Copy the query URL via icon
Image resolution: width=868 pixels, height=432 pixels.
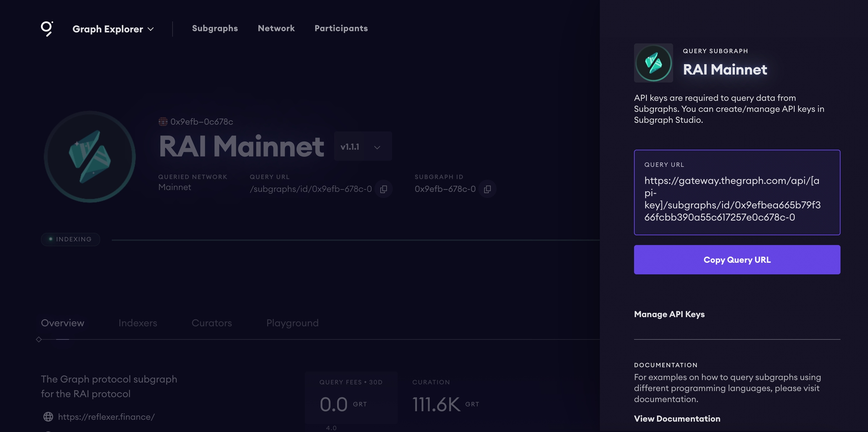click(384, 189)
